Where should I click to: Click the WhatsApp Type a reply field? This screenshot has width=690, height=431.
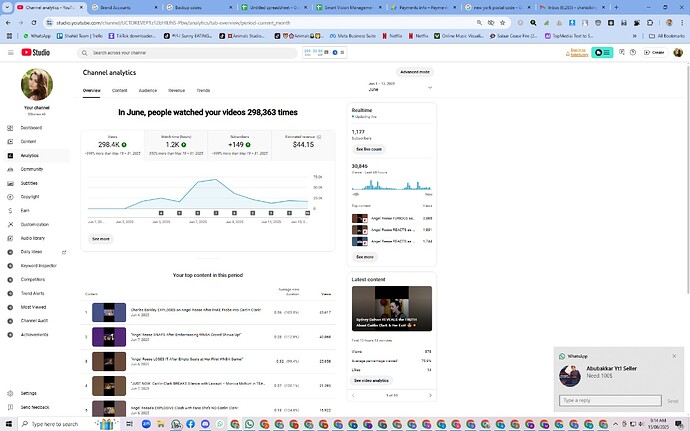coord(610,400)
